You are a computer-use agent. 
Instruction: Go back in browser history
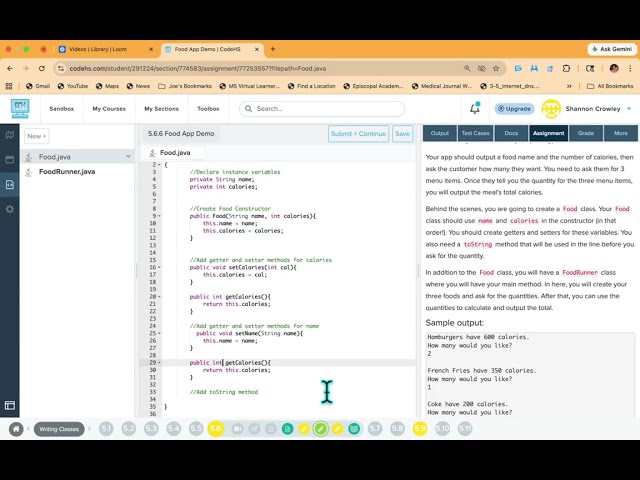coord(10,68)
